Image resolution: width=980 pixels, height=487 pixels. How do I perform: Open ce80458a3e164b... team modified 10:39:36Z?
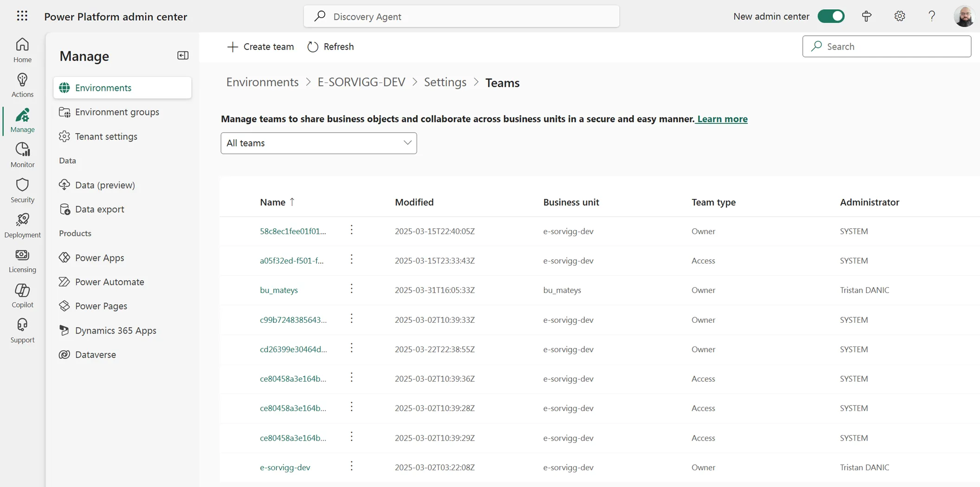pyautogui.click(x=293, y=378)
